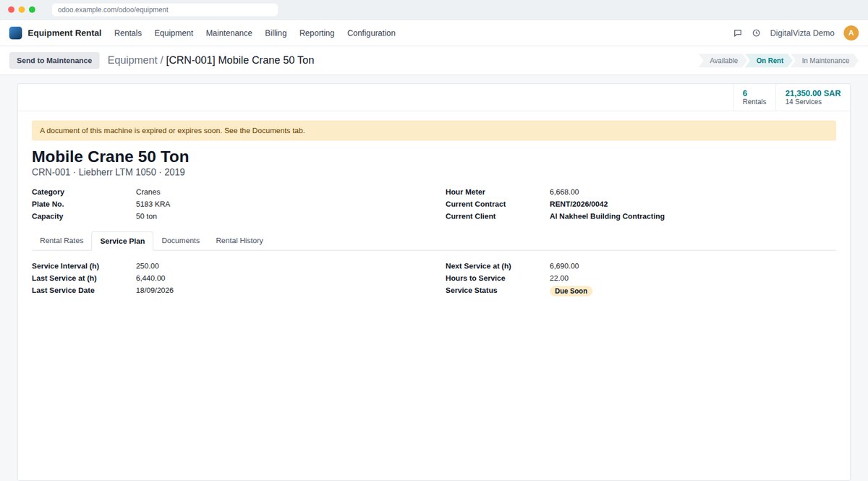Click the Service Interval value 250.00
This screenshot has height=481, width=868.
[x=148, y=266]
